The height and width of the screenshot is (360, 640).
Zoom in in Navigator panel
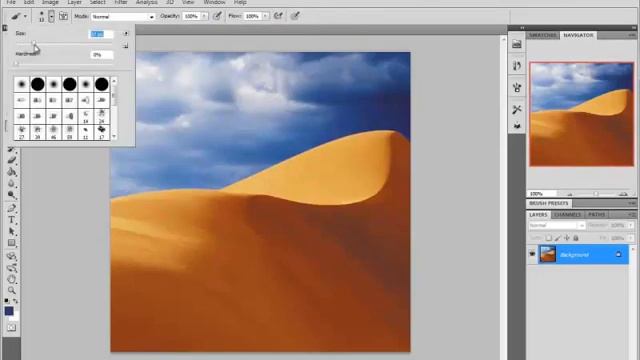click(623, 194)
